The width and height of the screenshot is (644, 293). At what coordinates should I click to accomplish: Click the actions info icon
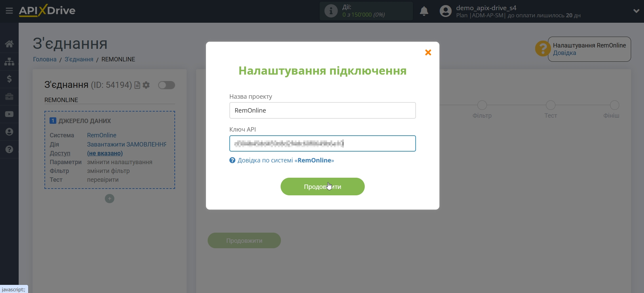pos(331,11)
